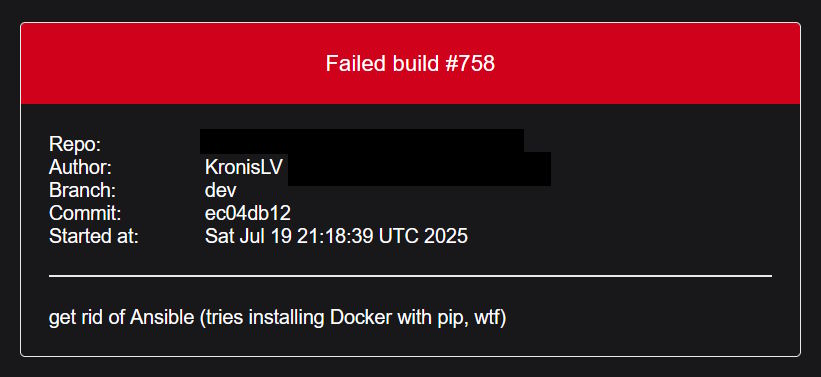Click the Branch: field label
This screenshot has width=821, height=377.
tap(82, 190)
